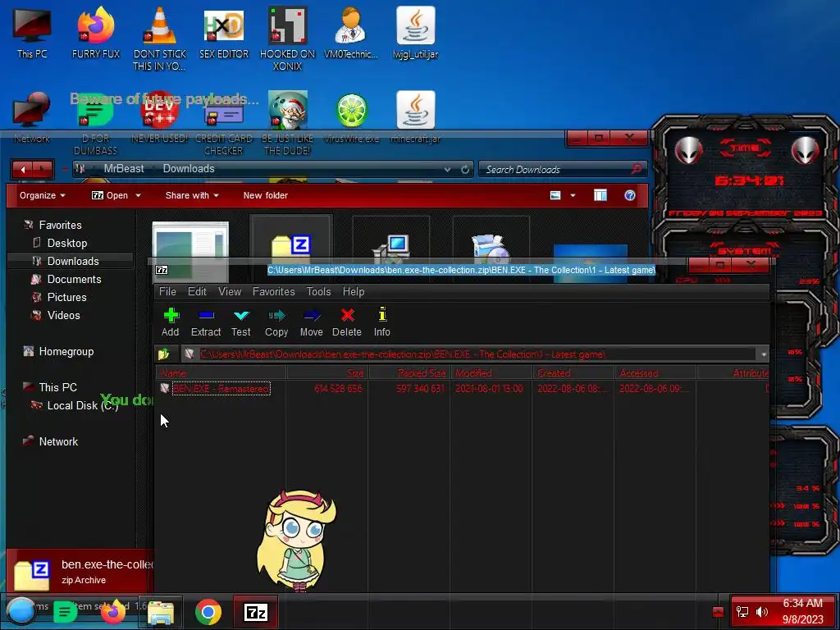Sort by Name column in 7-Zip
Screen dimensions: 840x630
[221, 373]
